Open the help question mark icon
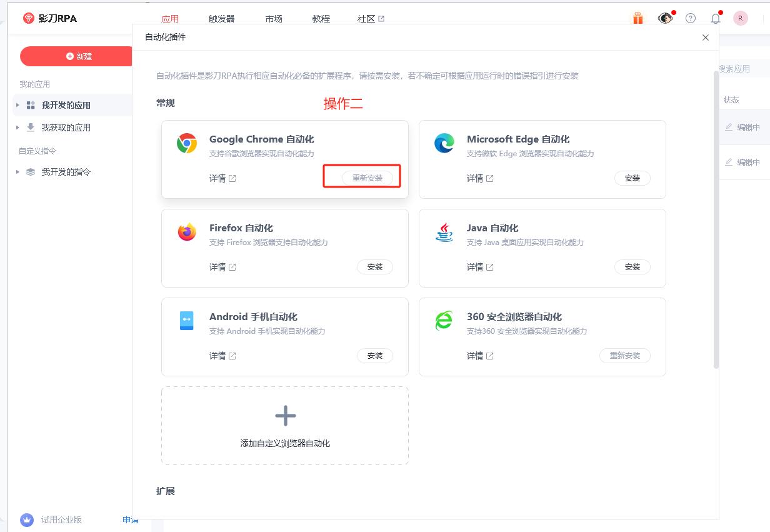Screen dimensions: 770x532 [x=691, y=18]
